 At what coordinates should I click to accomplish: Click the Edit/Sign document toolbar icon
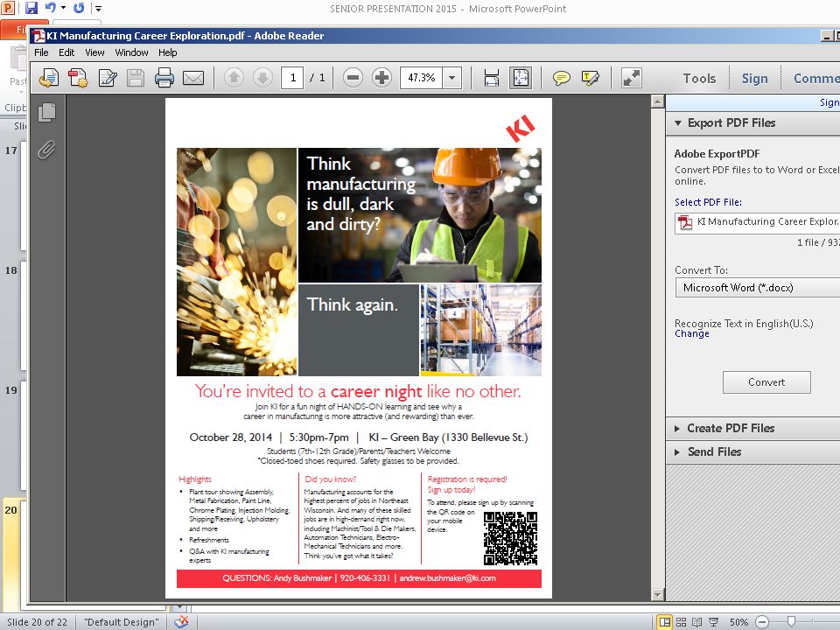[108, 78]
